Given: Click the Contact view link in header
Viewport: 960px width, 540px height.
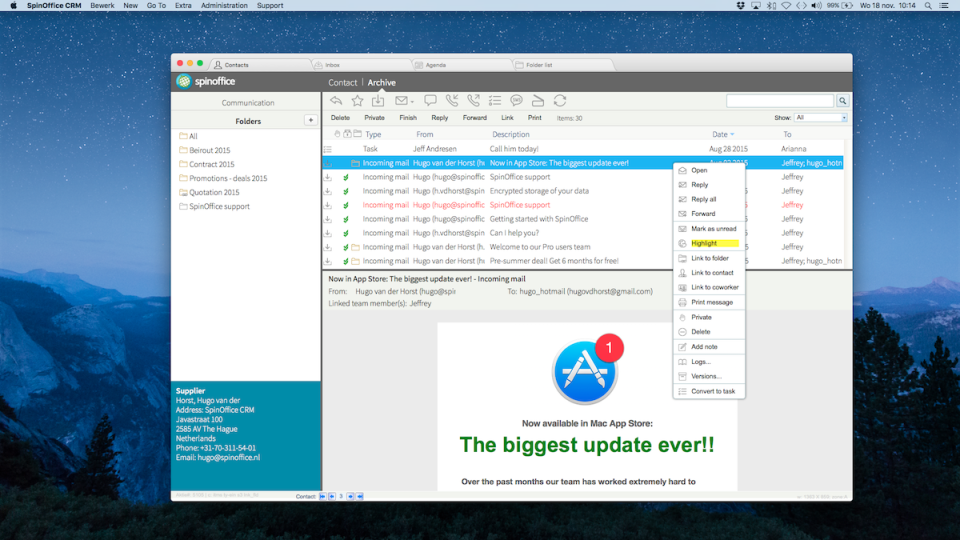Looking at the screenshot, I should coord(342,82).
